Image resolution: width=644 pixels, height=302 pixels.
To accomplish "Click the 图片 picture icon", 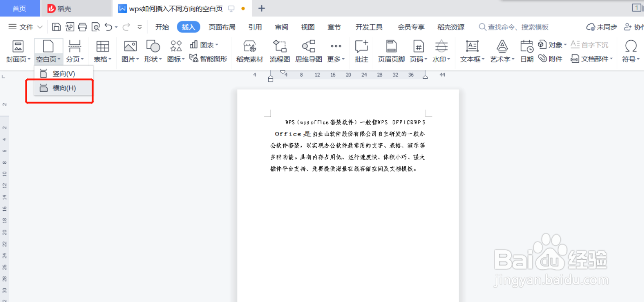I will point(130,46).
